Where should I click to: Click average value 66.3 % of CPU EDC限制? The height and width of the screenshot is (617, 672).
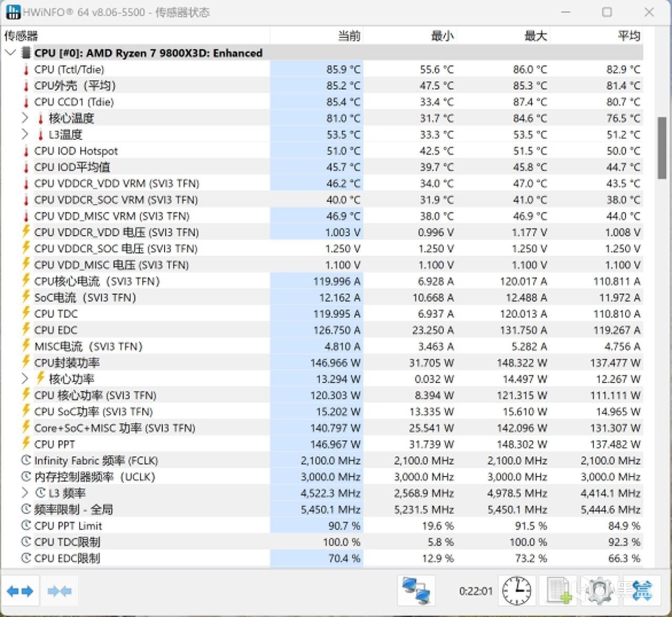[624, 558]
